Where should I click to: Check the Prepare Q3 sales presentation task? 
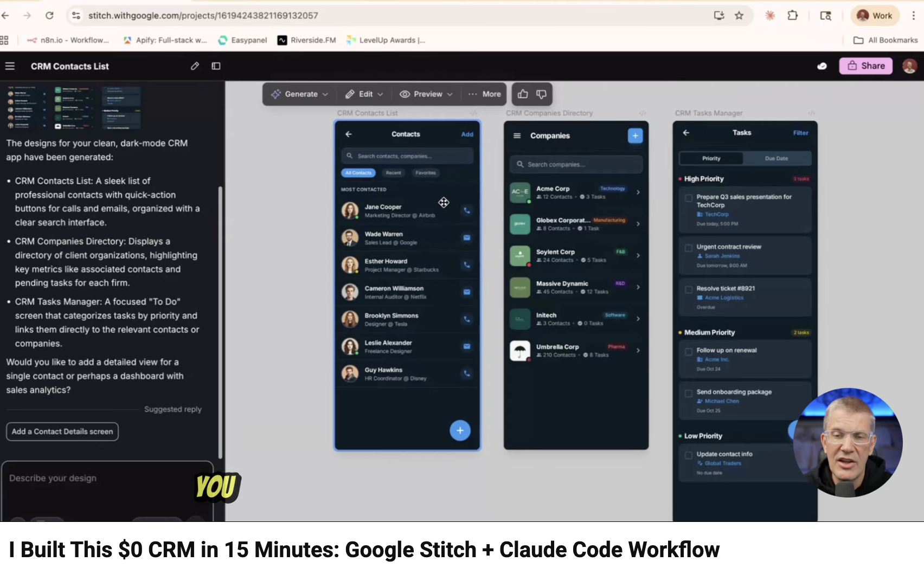pos(688,198)
